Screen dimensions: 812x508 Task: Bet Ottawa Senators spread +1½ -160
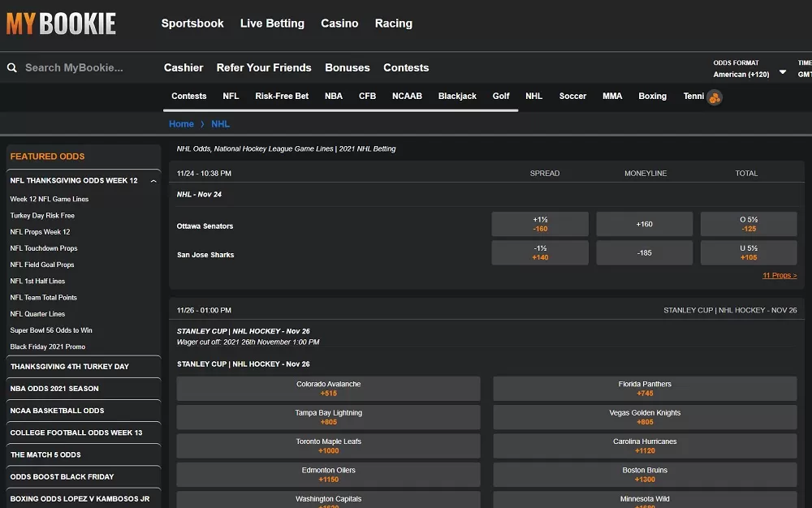point(540,224)
